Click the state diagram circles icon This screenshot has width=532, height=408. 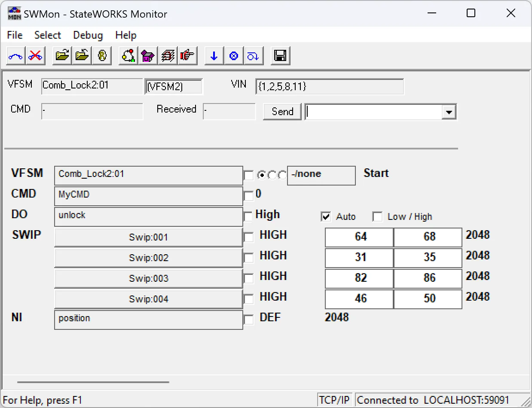coord(128,56)
